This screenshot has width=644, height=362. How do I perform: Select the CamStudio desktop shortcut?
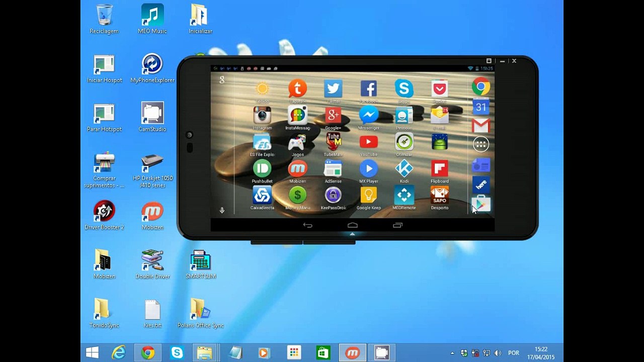pos(152,118)
